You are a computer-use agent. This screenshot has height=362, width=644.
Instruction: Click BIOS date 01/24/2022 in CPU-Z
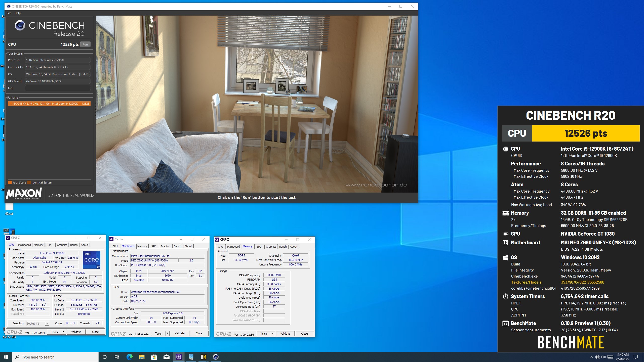click(167, 301)
